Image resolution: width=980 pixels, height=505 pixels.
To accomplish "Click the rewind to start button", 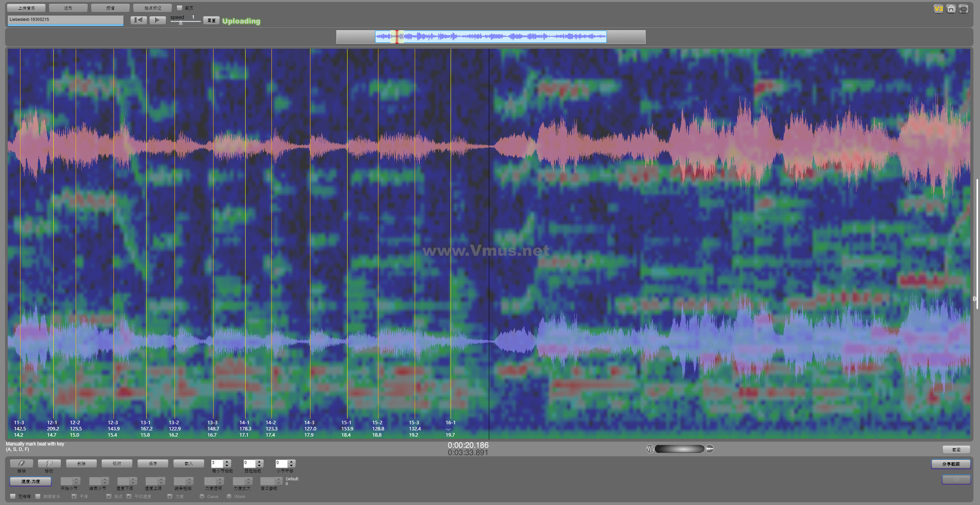I will (x=139, y=20).
